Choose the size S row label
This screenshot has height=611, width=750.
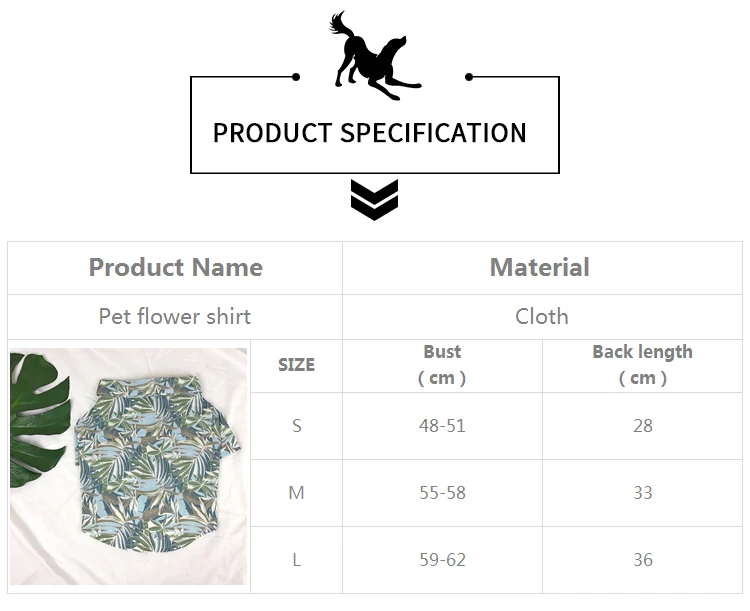point(297,426)
